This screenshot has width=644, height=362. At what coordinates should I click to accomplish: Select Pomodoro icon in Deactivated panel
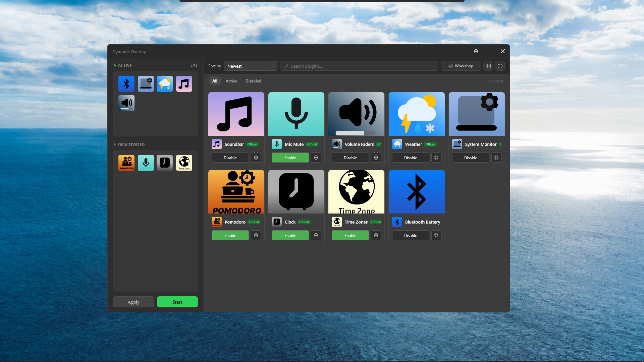pyautogui.click(x=126, y=163)
